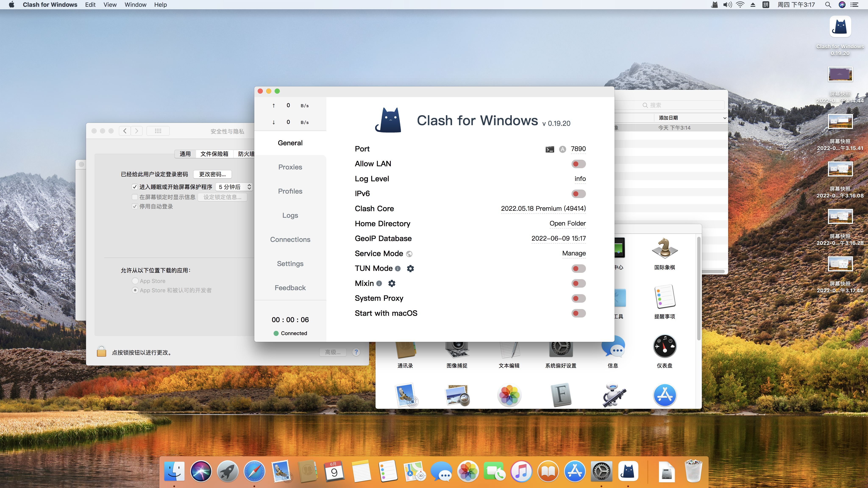
Task: Open 提醒事项 Reminders app icon
Action: 665,296
